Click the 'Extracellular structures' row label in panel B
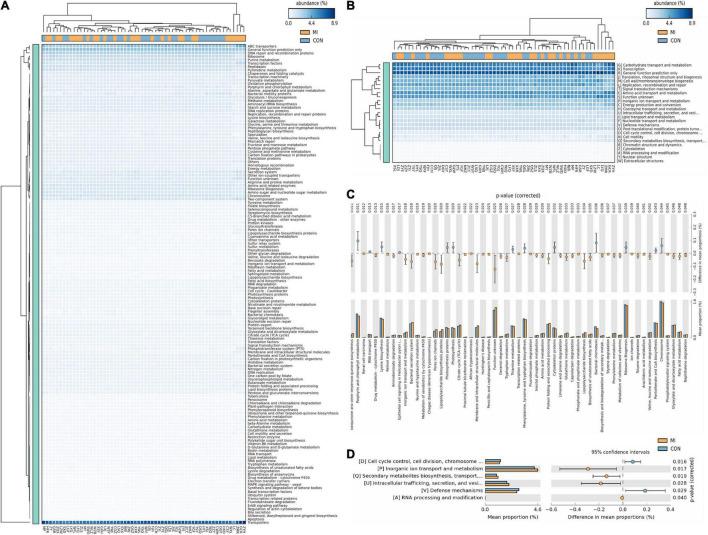 (x=640, y=160)
